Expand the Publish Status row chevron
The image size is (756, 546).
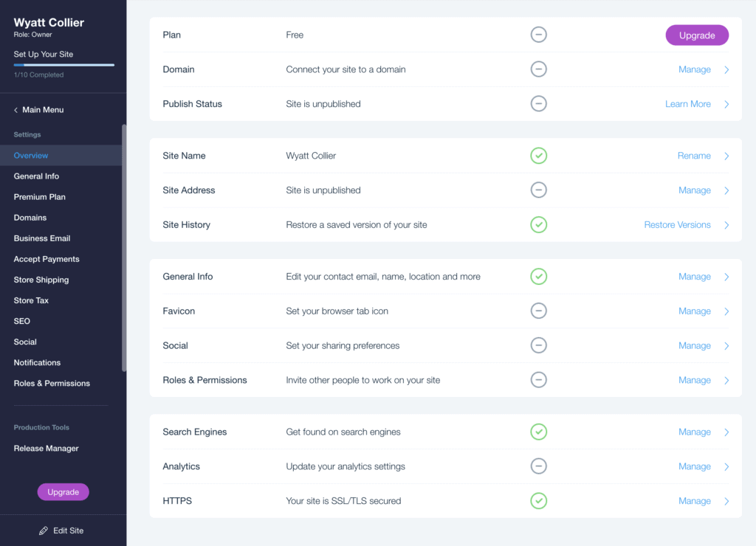(x=726, y=104)
